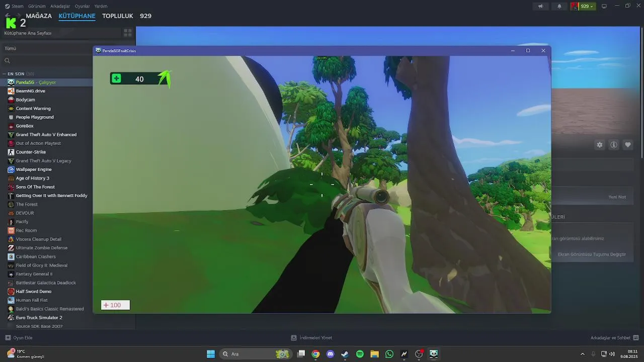Click Oyun Ekle to add a game
The width and height of the screenshot is (644, 362).
coord(19,338)
